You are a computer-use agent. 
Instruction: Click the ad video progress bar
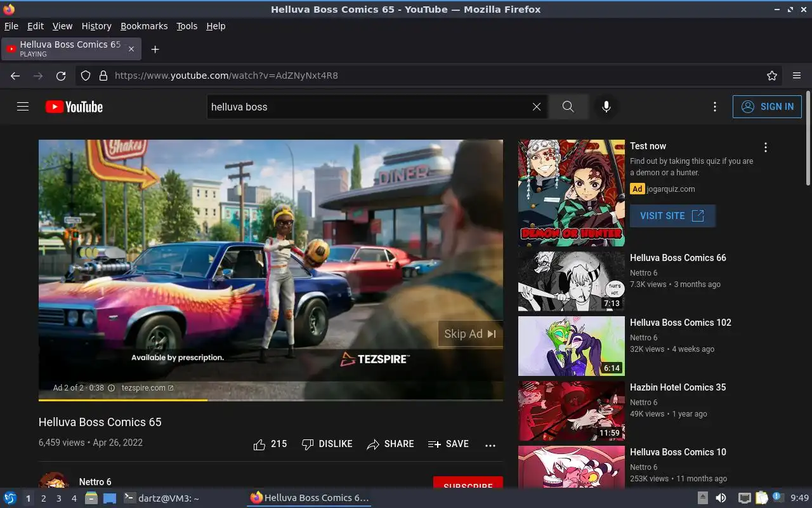pyautogui.click(x=271, y=399)
